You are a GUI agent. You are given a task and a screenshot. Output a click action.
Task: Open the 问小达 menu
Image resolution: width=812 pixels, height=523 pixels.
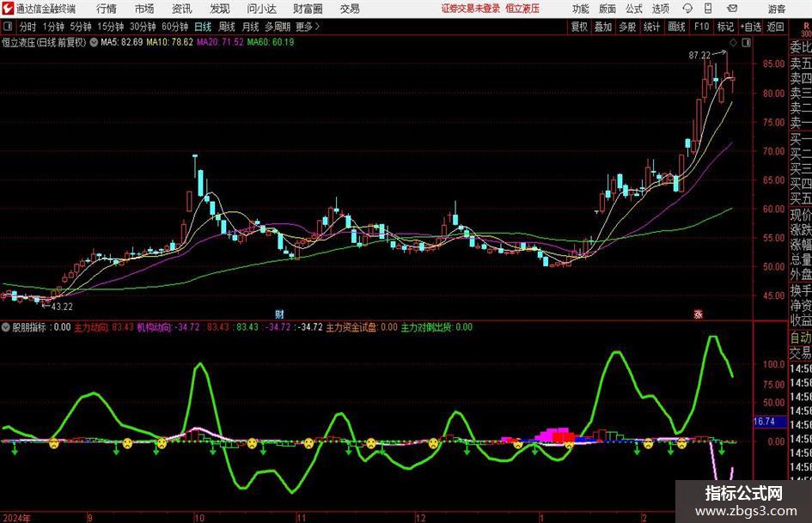point(261,9)
